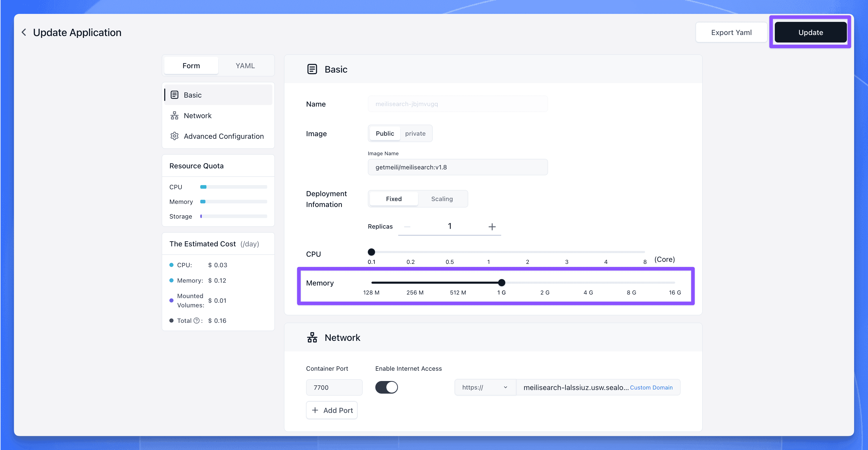Increase Replicas with the plus stepper

tap(492, 226)
